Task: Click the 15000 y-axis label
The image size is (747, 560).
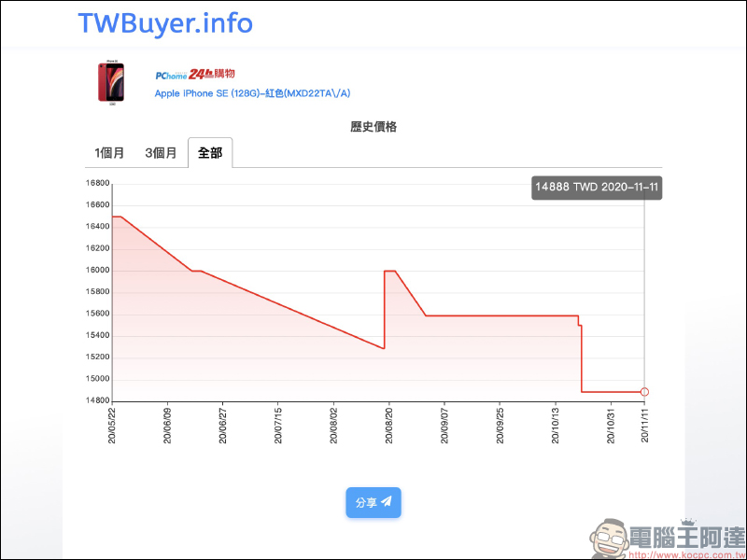Action: [x=98, y=379]
